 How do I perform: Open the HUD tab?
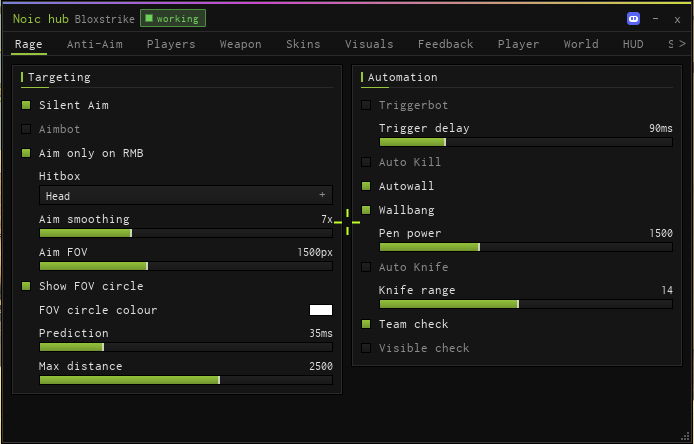point(633,44)
